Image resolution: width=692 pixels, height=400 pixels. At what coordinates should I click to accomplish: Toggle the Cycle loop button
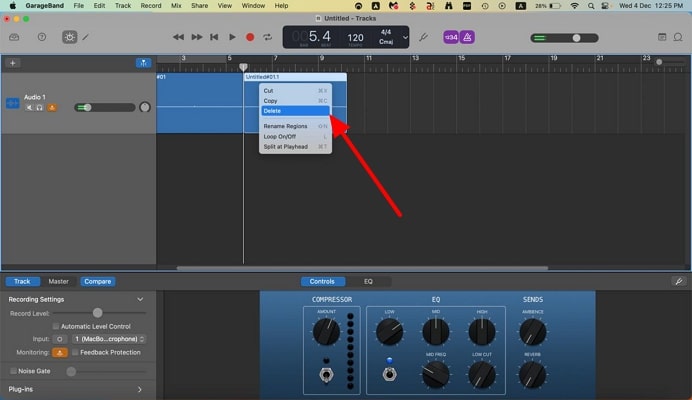267,37
